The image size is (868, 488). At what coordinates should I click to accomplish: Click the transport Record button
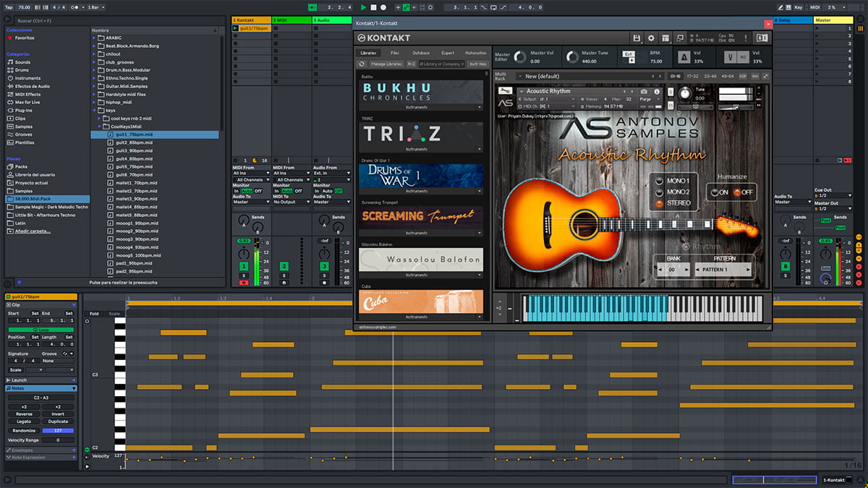pos(383,7)
